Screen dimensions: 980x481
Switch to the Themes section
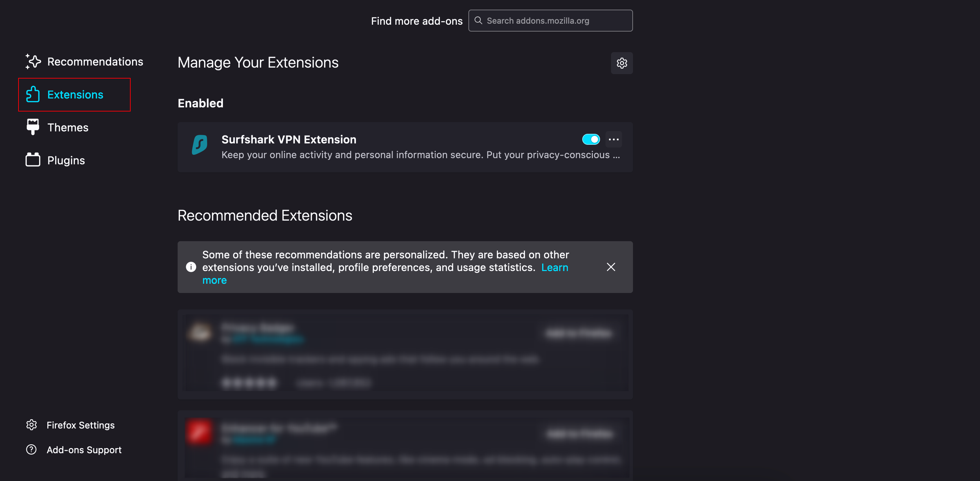pos(68,128)
